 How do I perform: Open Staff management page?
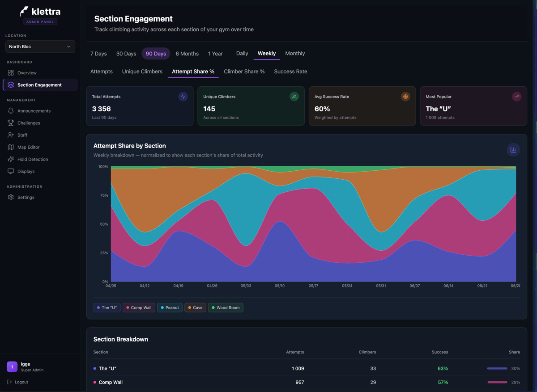40,135
